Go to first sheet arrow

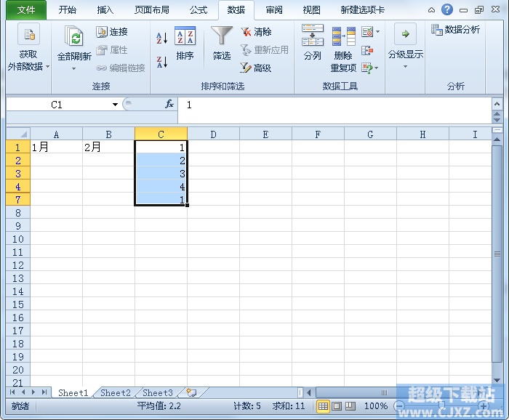(12, 392)
